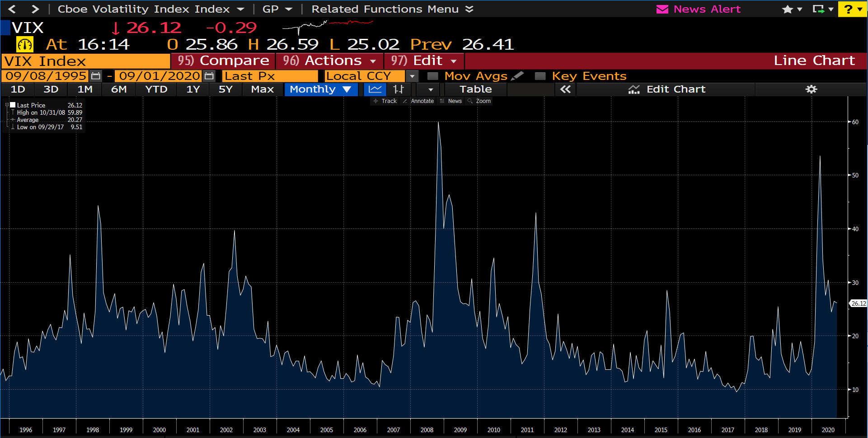
Task: Click the News Alert link
Action: tap(707, 9)
